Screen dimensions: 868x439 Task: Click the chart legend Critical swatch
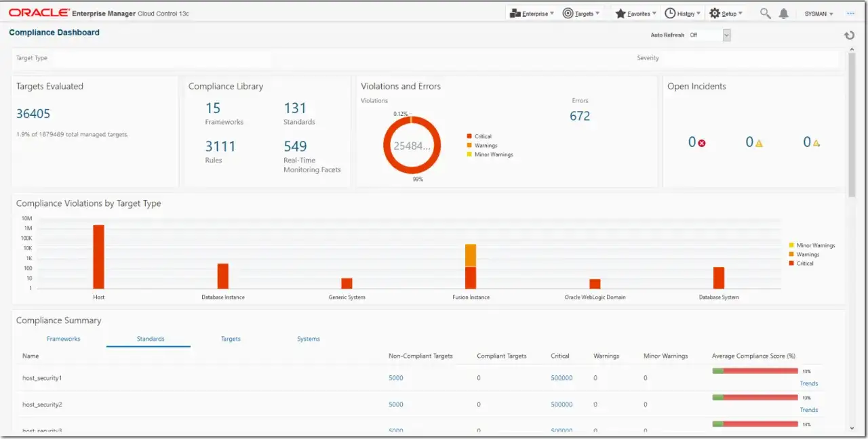[791, 263]
